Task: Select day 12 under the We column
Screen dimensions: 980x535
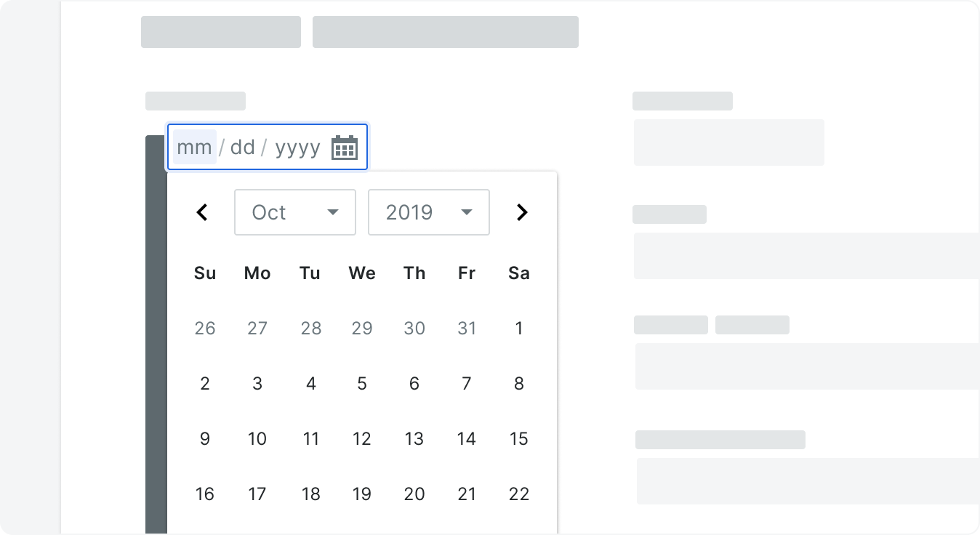Action: pos(362,439)
